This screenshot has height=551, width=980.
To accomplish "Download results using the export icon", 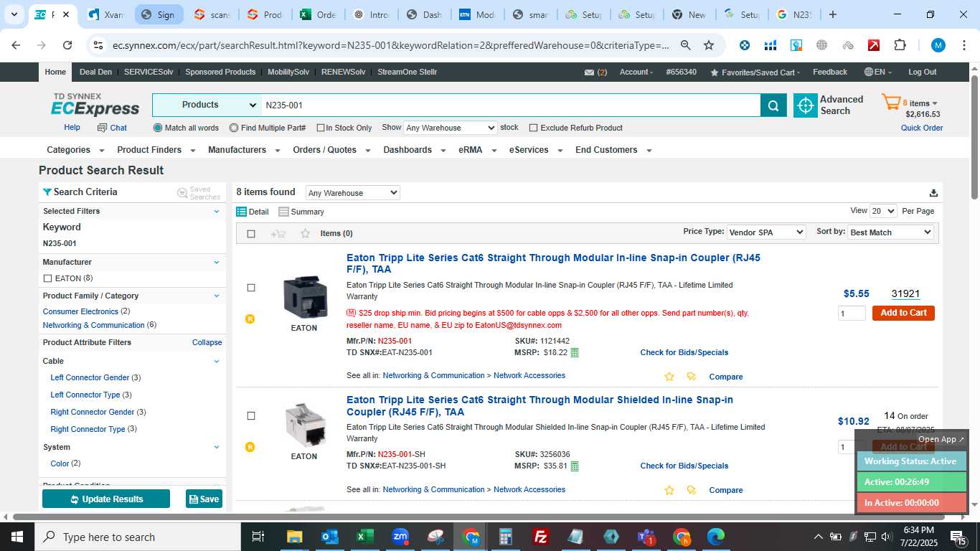I will pyautogui.click(x=933, y=193).
